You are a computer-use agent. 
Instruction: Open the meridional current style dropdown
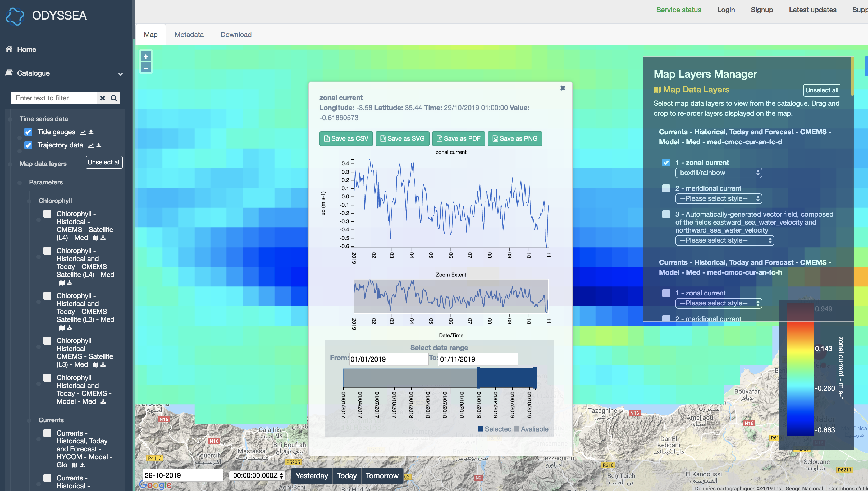(x=719, y=199)
